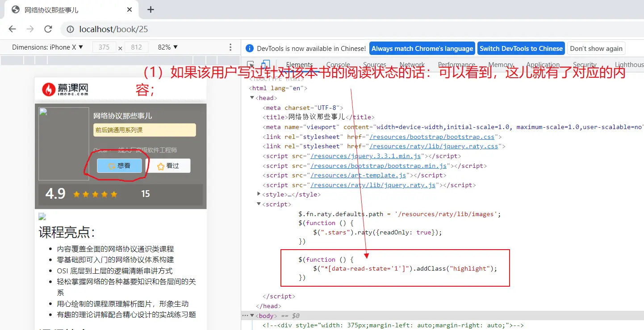Click bullet 用心绘制的课程原理解析图片
Viewport: 644px width, 330px height.
click(123, 304)
